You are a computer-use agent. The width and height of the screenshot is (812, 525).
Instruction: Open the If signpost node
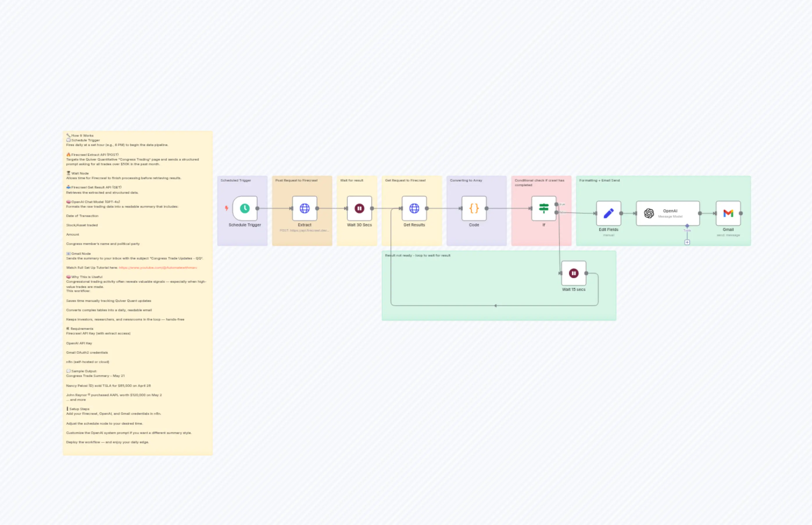(543, 208)
